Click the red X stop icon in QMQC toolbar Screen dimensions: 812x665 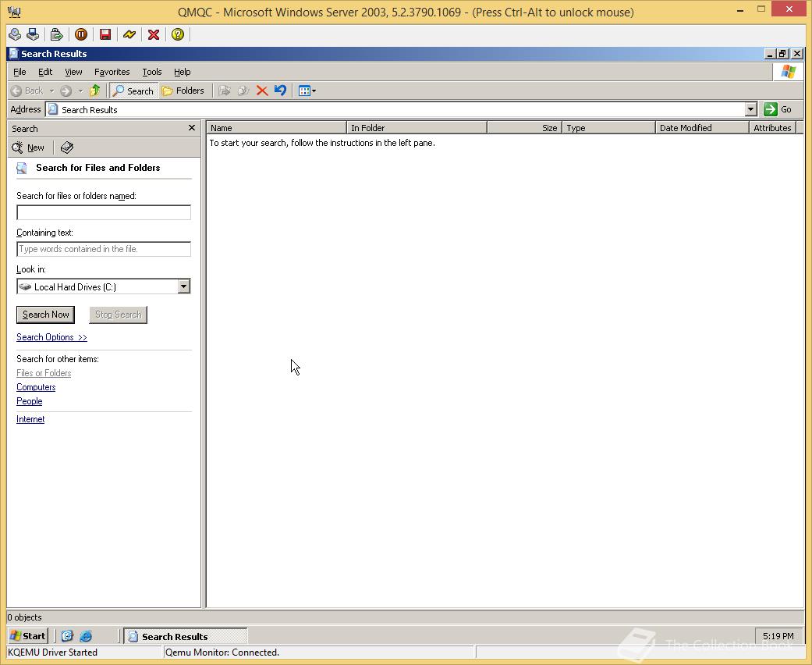154,34
